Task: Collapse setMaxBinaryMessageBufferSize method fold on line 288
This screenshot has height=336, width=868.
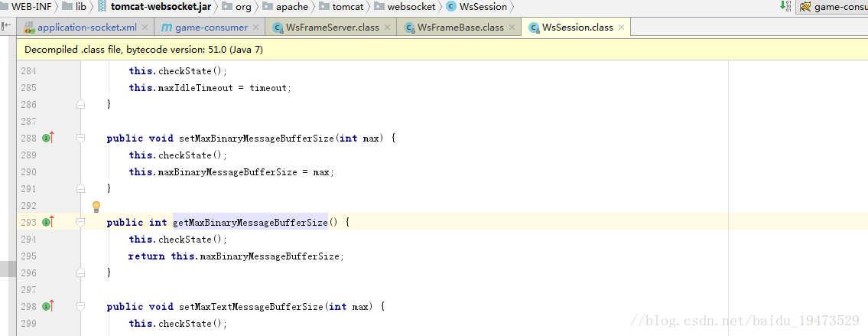Action: pyautogui.click(x=80, y=139)
